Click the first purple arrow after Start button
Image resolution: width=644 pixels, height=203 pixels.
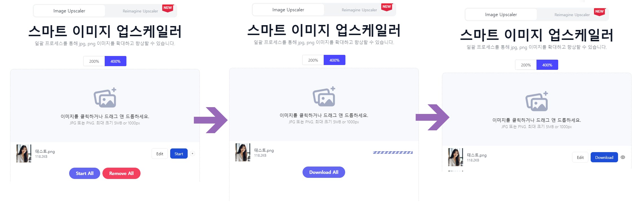[x=211, y=120]
